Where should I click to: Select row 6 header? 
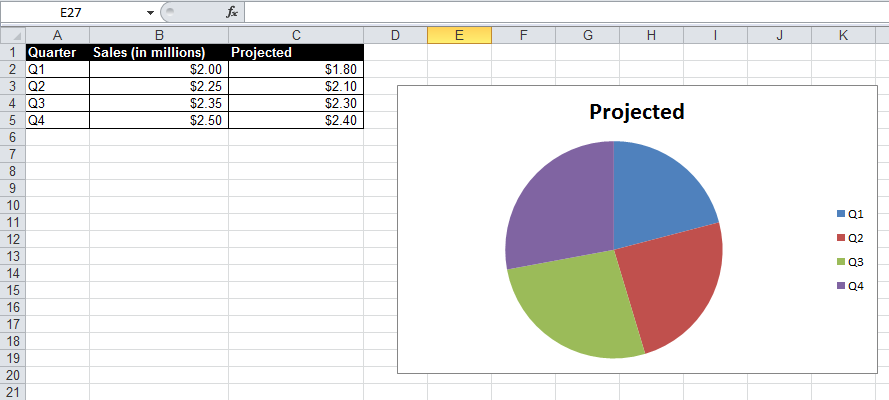(x=13, y=137)
